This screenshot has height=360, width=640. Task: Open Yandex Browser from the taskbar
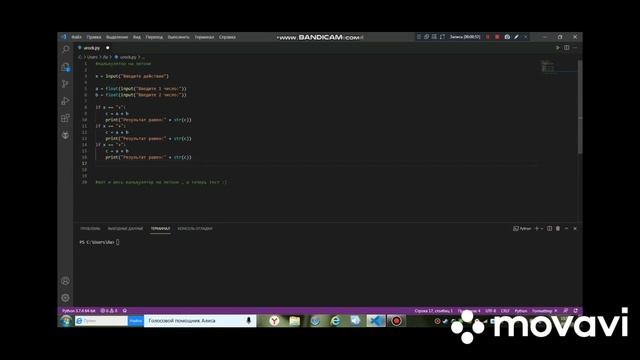click(274, 321)
